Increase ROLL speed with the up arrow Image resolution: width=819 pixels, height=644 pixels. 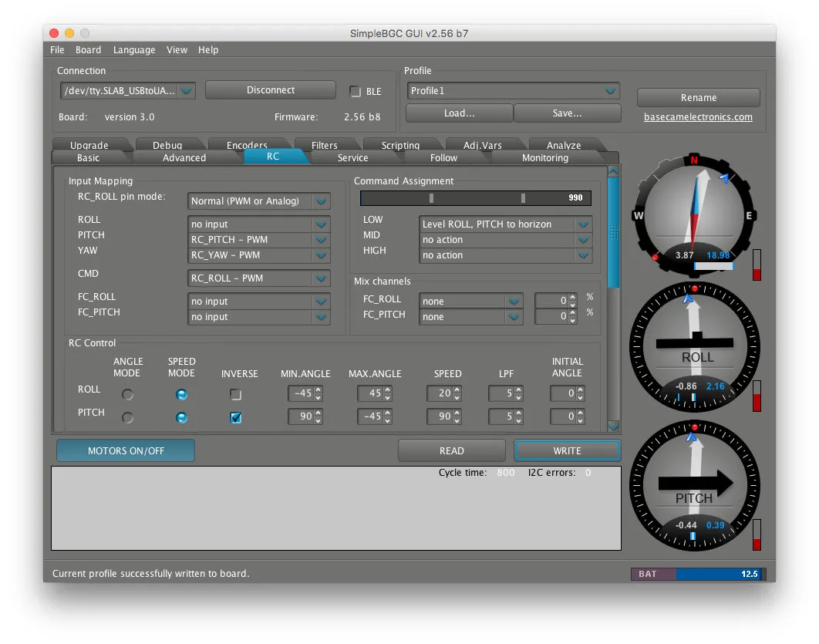pyautogui.click(x=457, y=389)
